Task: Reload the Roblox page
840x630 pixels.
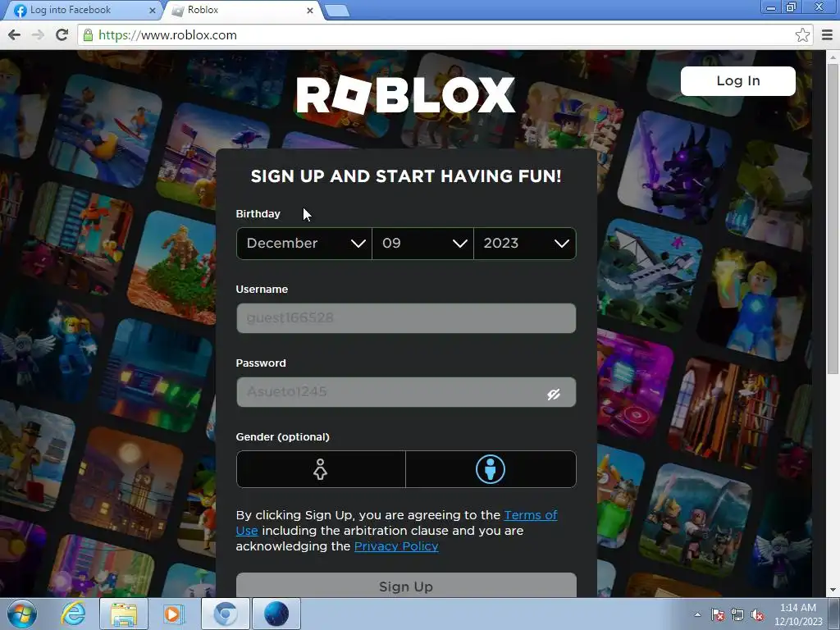Action: pos(62,34)
